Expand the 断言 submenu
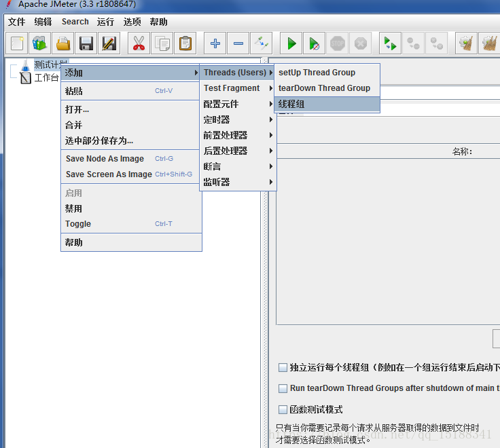Viewport: 500px width, 448px height. click(238, 166)
